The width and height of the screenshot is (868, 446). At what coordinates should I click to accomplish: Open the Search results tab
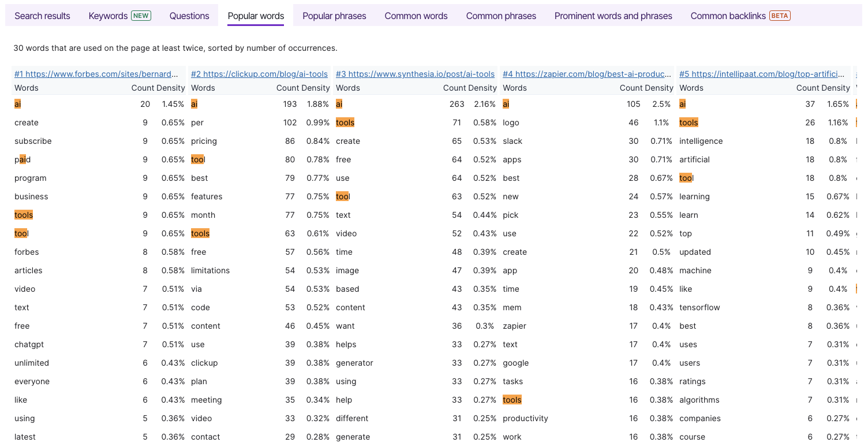click(x=42, y=16)
